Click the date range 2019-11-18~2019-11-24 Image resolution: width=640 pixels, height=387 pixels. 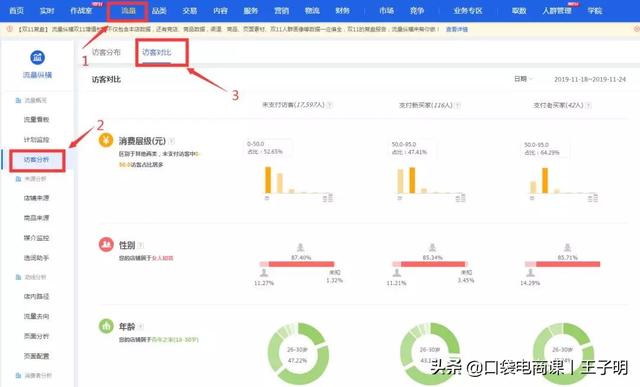click(x=590, y=79)
